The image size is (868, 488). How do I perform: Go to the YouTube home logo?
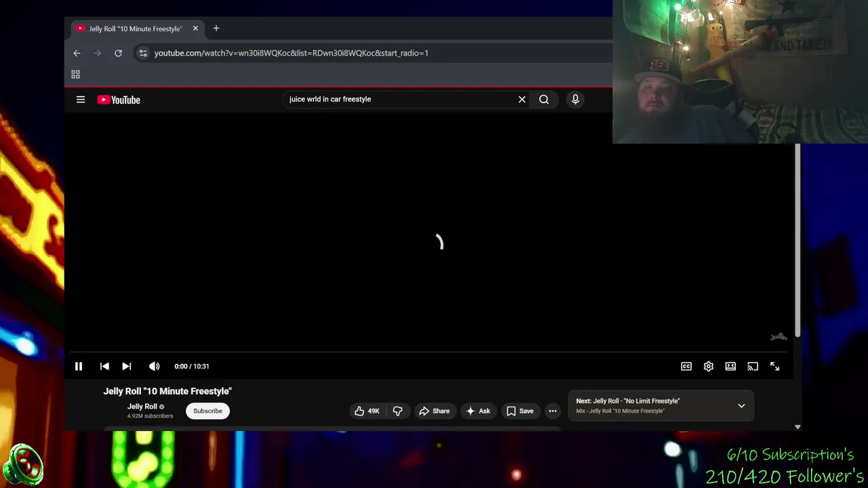(119, 100)
